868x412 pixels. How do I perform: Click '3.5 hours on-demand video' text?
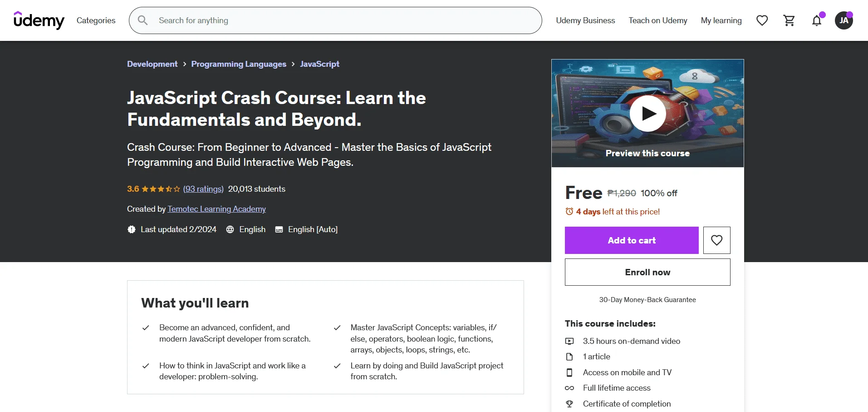click(x=632, y=341)
